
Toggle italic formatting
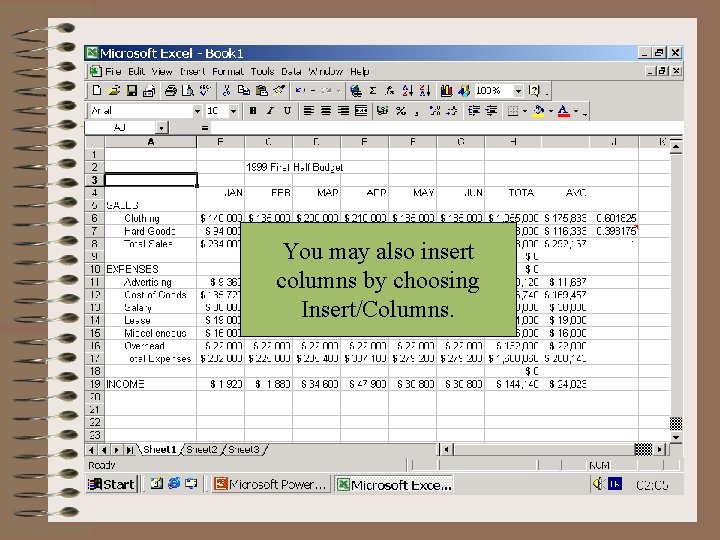(270, 111)
